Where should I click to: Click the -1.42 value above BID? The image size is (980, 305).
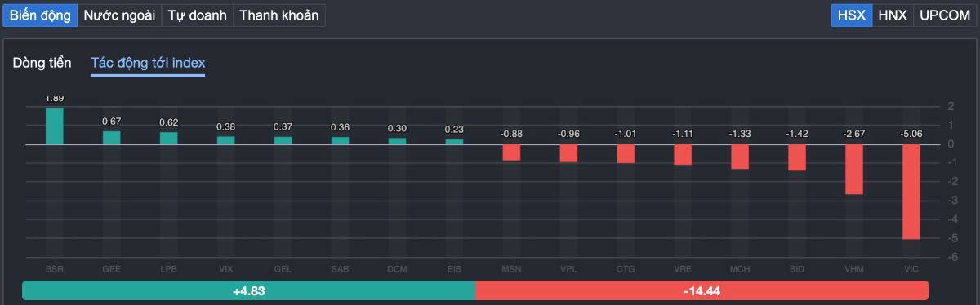pos(797,133)
